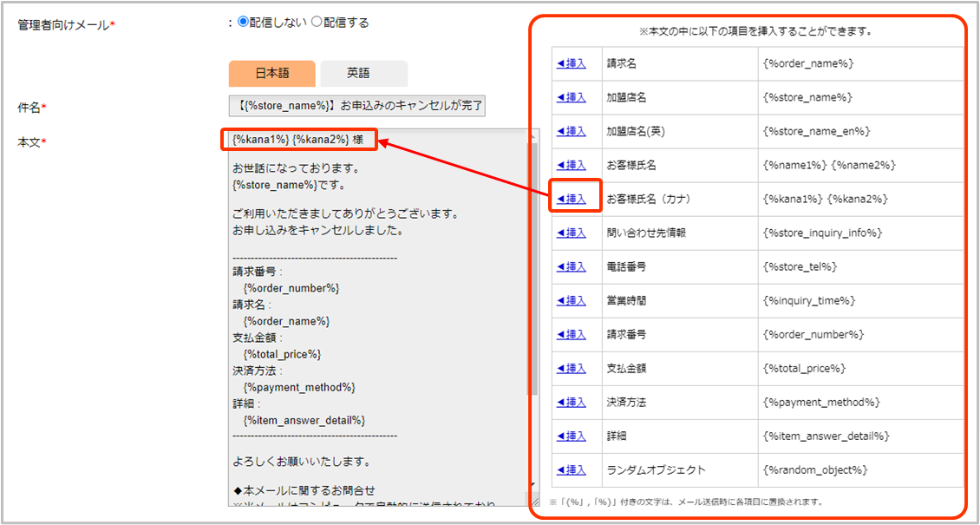Image resolution: width=980 pixels, height=525 pixels.
Task: Click the 挿入 link for 請求名
Action: (x=572, y=63)
